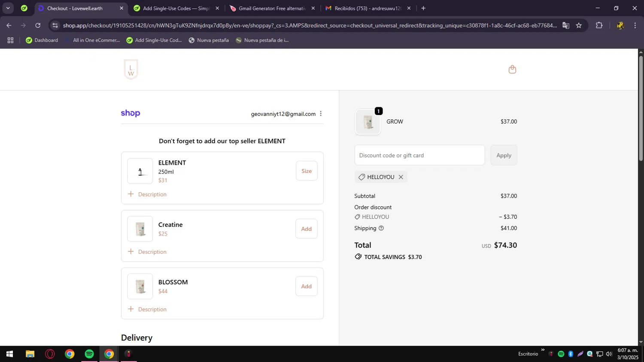Go back to previous page
This screenshot has height=362, width=644.
[9, 25]
